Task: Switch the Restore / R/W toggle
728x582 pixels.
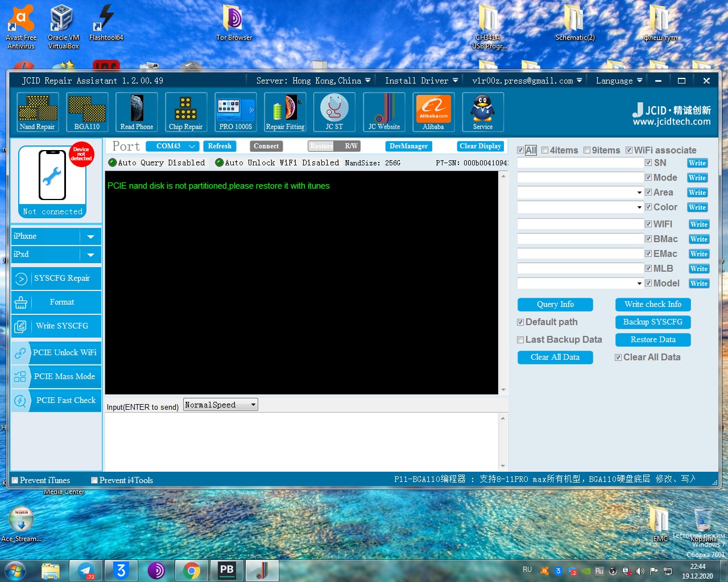Action: coord(334,146)
